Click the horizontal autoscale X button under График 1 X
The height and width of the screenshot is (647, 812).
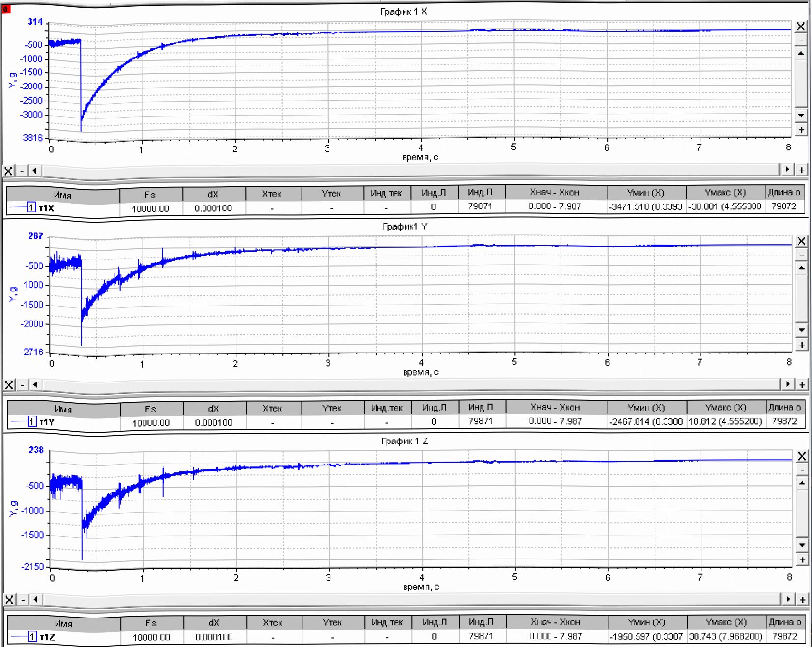click(8, 171)
